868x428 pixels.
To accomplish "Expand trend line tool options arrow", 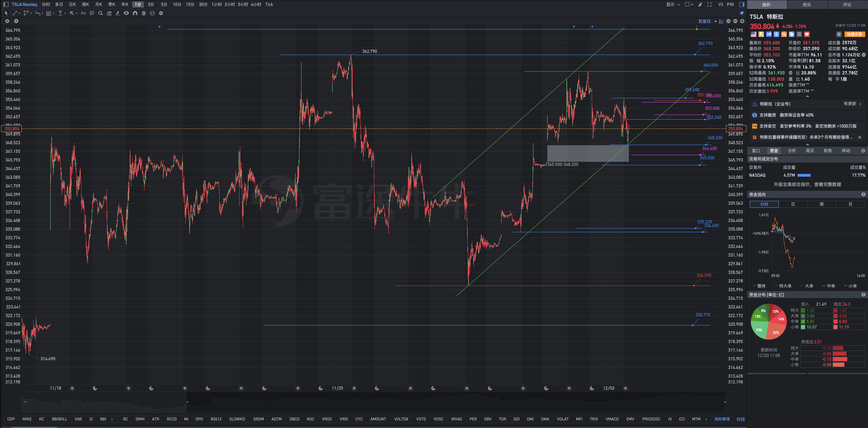I will 20,13.
